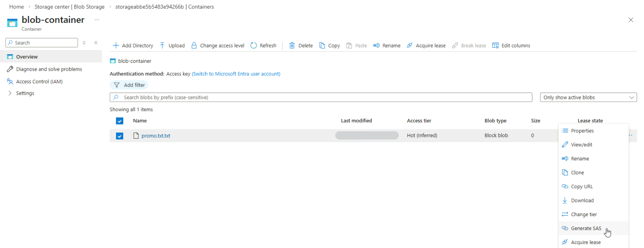644x248 pixels.
Task: Click the search blobs by prefix field
Action: tap(321, 98)
